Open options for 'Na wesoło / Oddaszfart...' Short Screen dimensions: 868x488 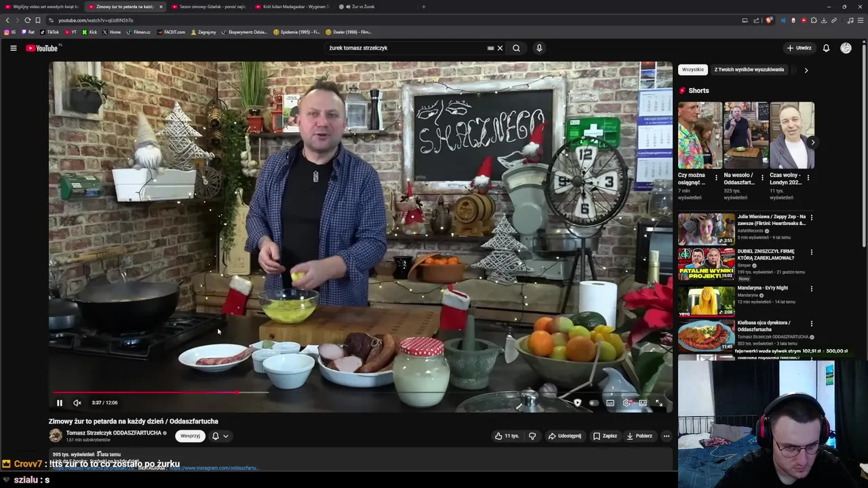[x=762, y=178]
